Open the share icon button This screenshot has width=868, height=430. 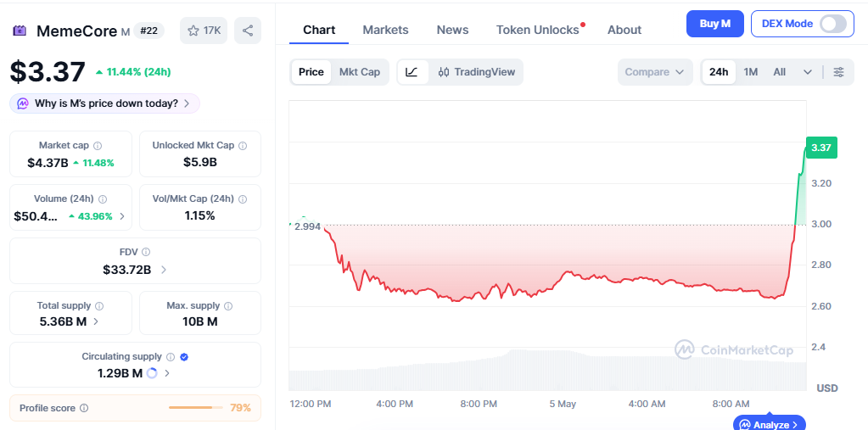(248, 31)
